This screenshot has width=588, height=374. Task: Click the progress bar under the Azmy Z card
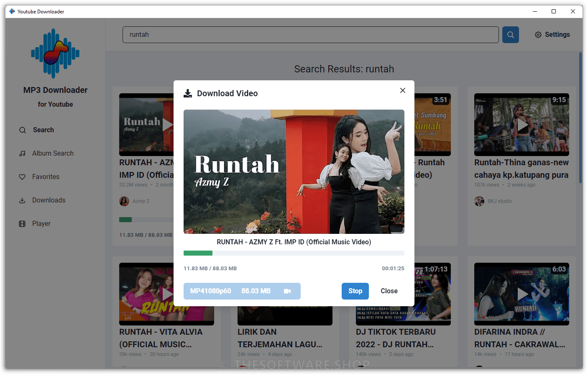[146, 220]
